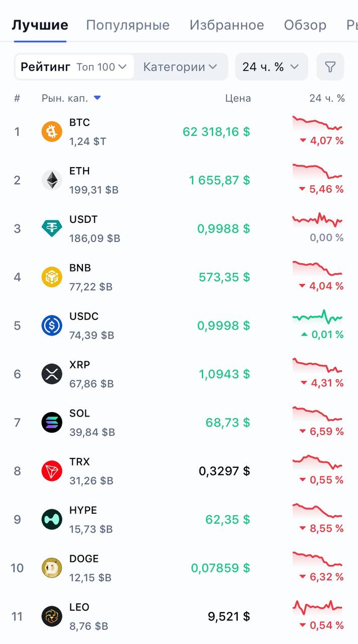
Task: Switch to the Популярные tab
Action: point(128,25)
